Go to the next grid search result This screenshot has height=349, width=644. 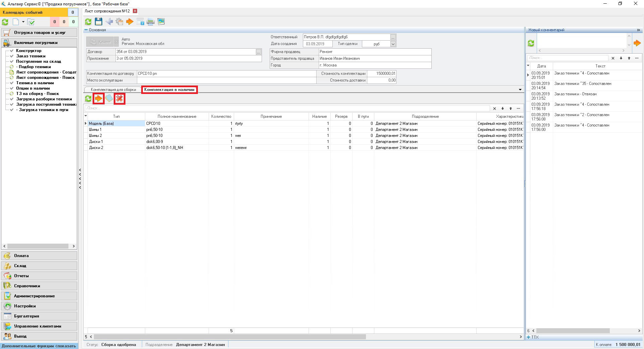point(502,108)
